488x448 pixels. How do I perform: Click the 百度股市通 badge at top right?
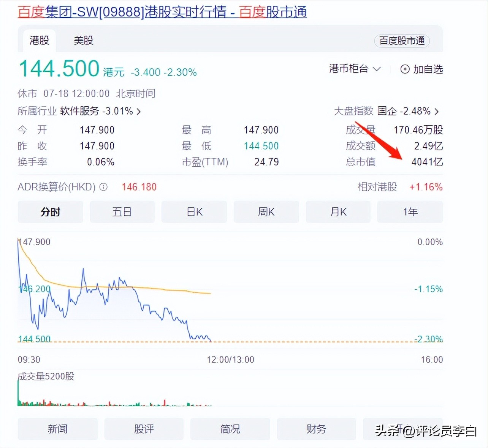coord(401,41)
